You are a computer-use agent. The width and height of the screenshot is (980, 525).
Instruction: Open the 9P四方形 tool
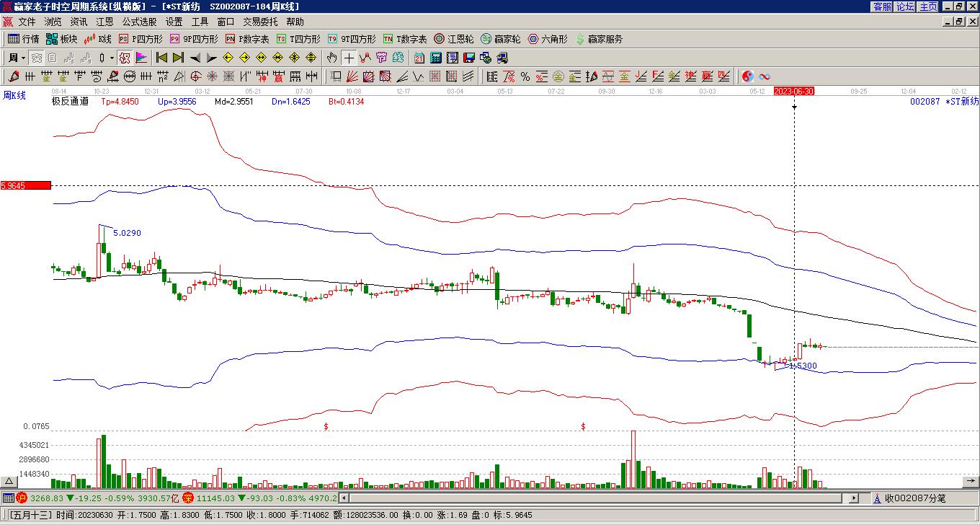tap(194, 39)
